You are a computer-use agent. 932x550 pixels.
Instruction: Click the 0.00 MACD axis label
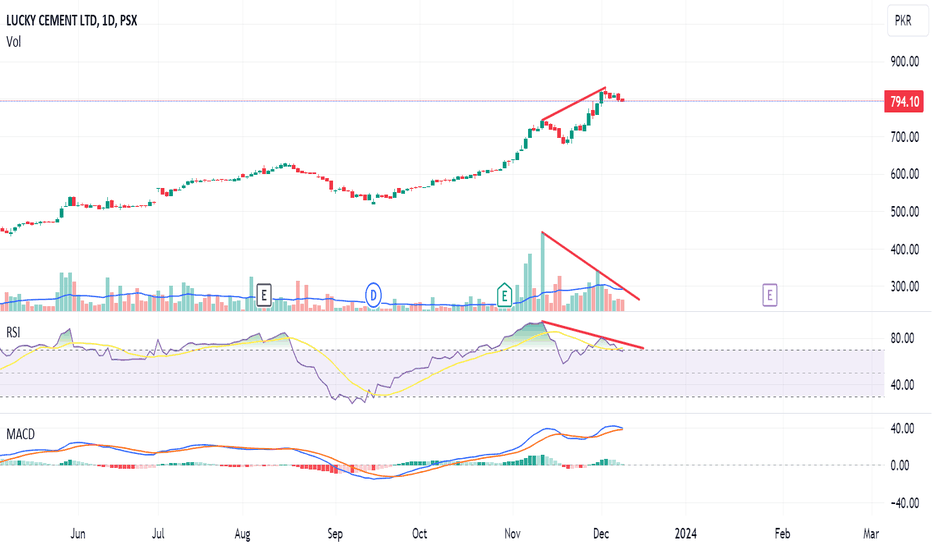click(900, 466)
